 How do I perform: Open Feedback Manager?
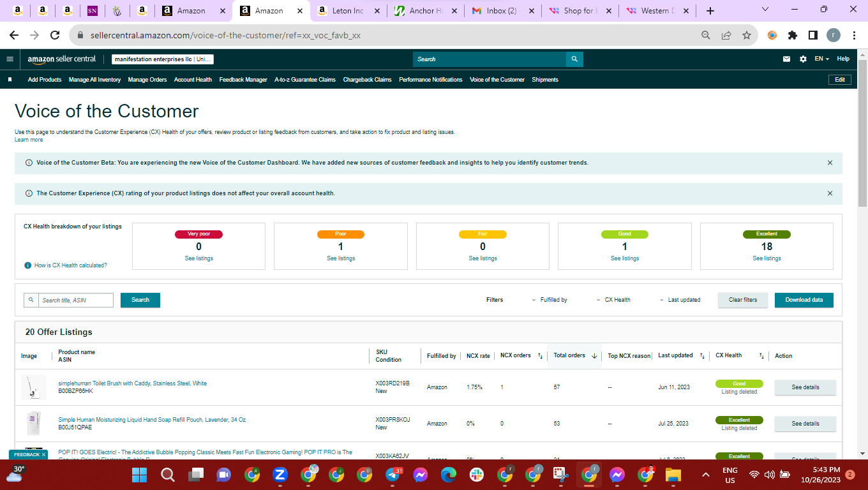click(243, 80)
